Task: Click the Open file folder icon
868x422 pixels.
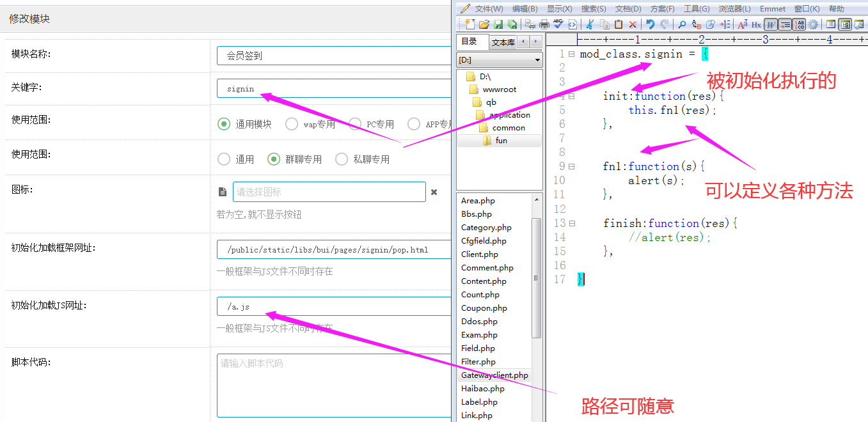Action: [484, 24]
